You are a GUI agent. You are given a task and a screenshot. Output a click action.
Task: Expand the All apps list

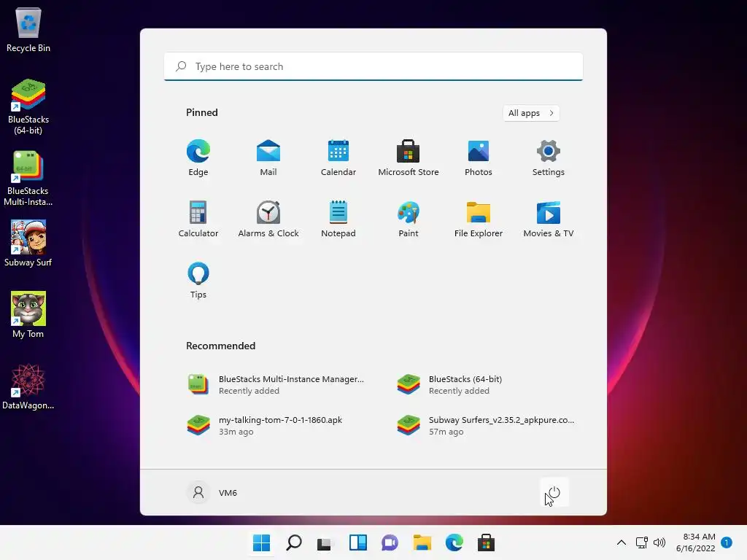click(531, 113)
